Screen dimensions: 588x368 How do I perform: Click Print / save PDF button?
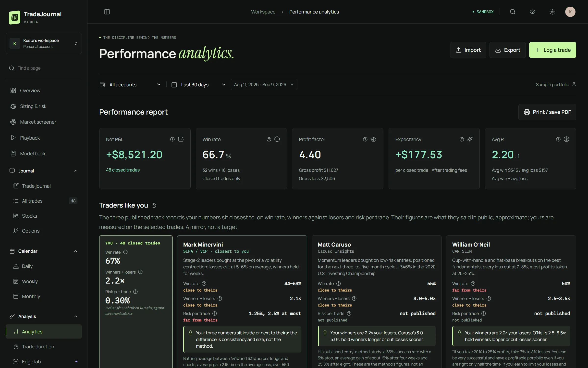coord(547,112)
